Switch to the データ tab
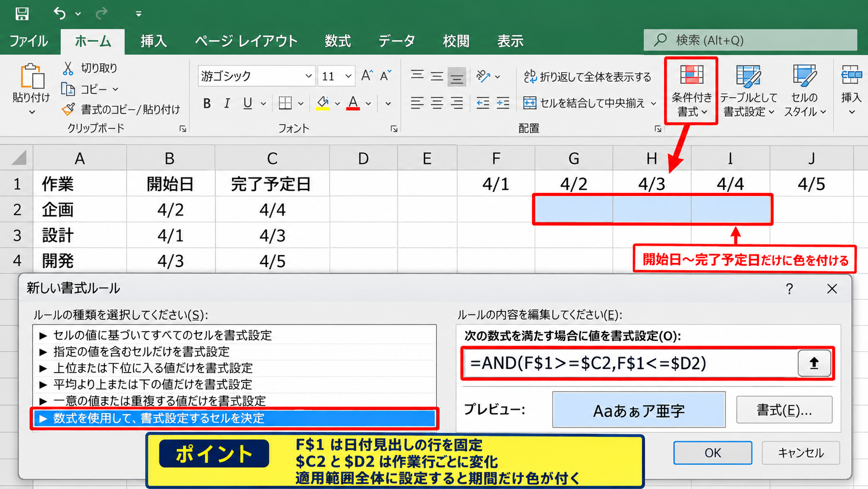The image size is (868, 489). 397,41
